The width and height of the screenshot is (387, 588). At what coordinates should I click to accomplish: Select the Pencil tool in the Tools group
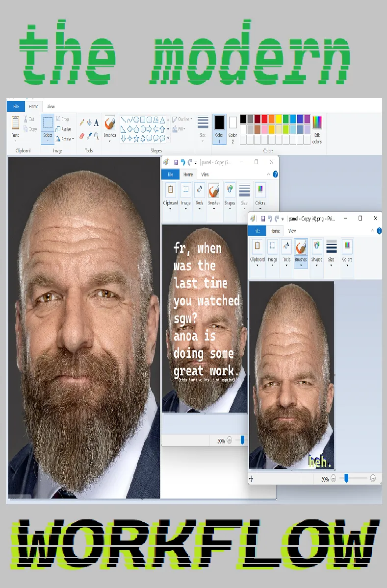81,123
